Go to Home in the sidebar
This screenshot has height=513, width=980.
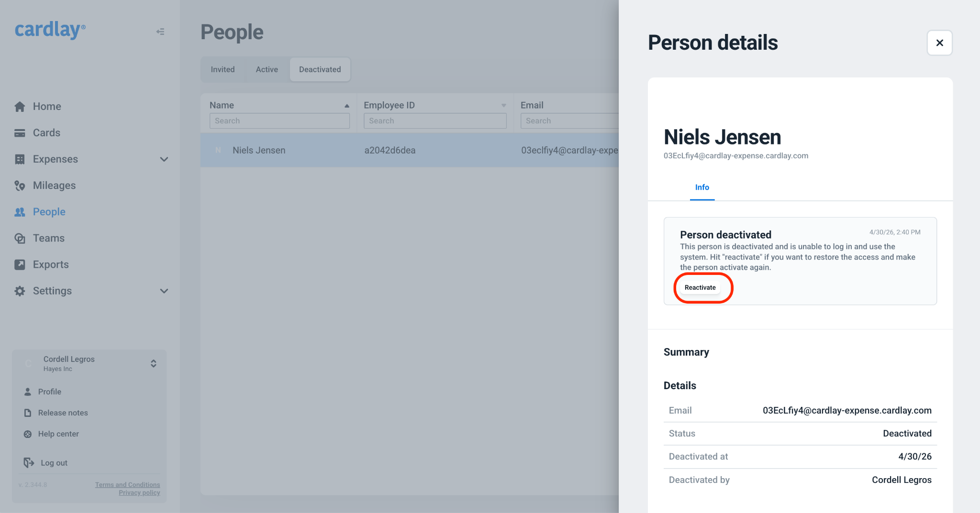click(x=47, y=107)
